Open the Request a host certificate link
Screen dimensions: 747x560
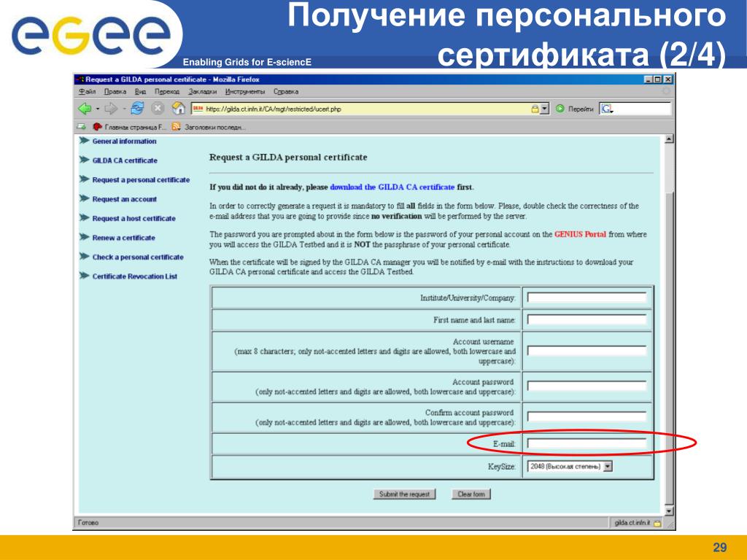point(134,218)
